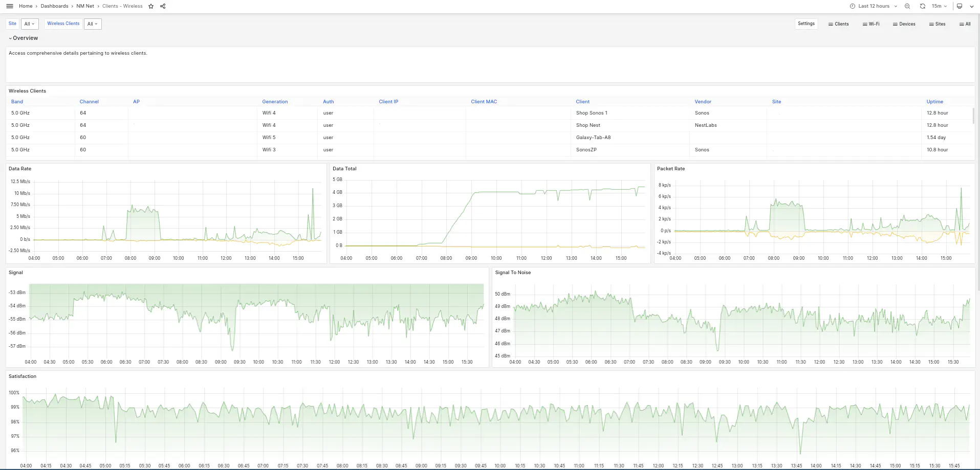Click the monitor kiosk mode icon
This screenshot has height=470, width=980.
pos(960,6)
